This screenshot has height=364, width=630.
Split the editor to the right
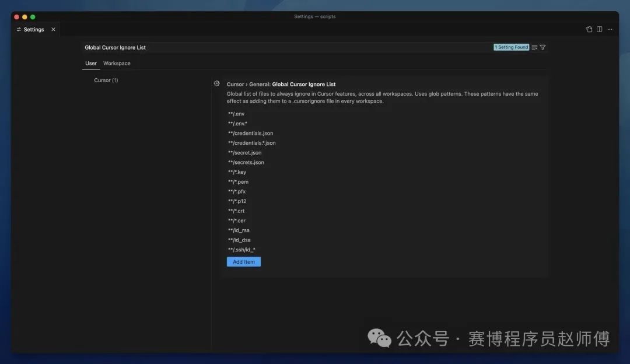600,29
